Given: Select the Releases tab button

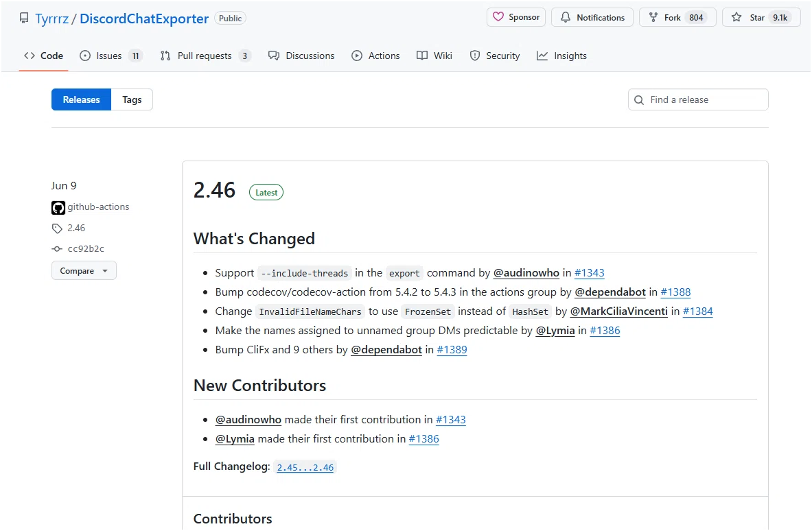Looking at the screenshot, I should 81,100.
